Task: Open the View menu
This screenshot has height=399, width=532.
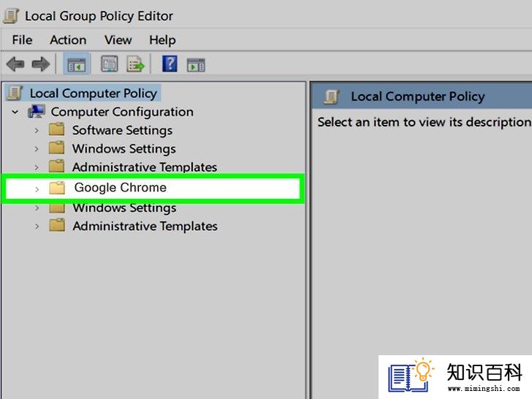Action: coord(118,40)
